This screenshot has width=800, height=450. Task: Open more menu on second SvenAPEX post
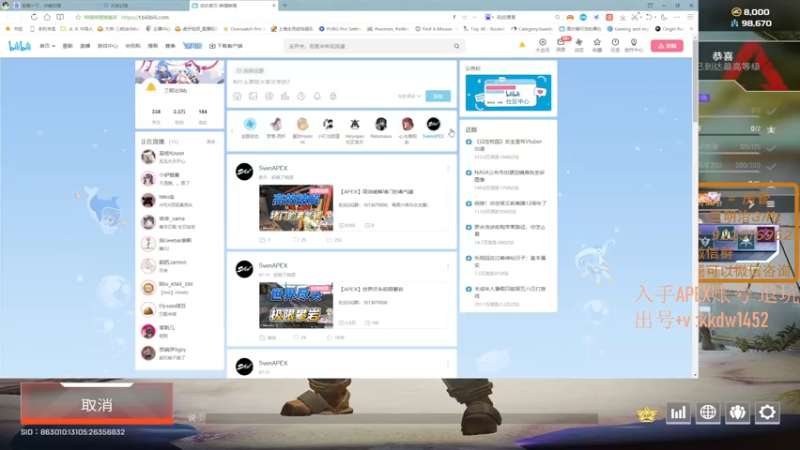pyautogui.click(x=448, y=266)
